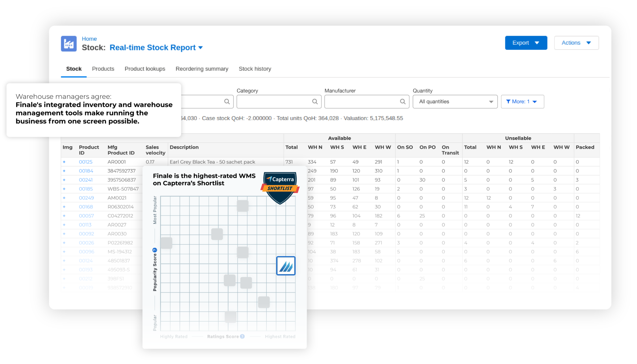Viewport: 637px width, 364px height.
Task: Click the Packed column header
Action: click(585, 147)
